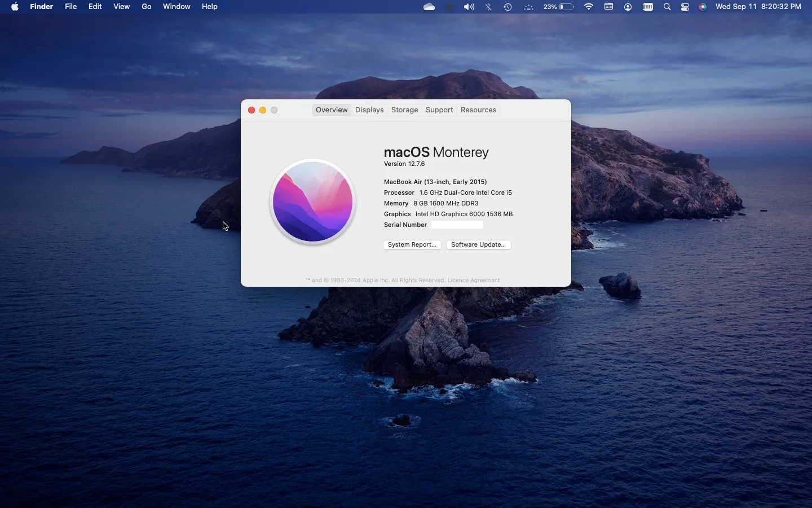812x508 pixels.
Task: Open the Time Machine menu bar icon
Action: tap(508, 7)
